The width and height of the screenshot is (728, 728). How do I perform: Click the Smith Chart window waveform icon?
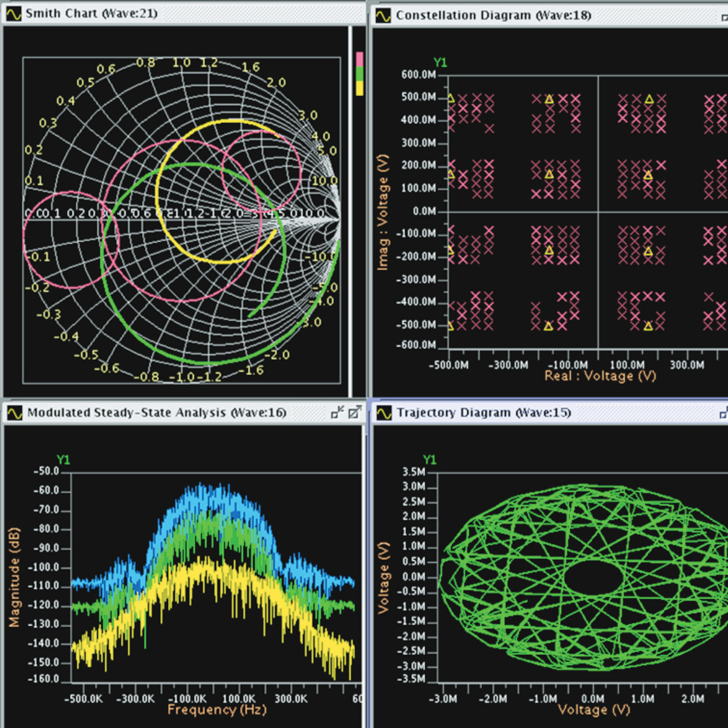[13, 13]
